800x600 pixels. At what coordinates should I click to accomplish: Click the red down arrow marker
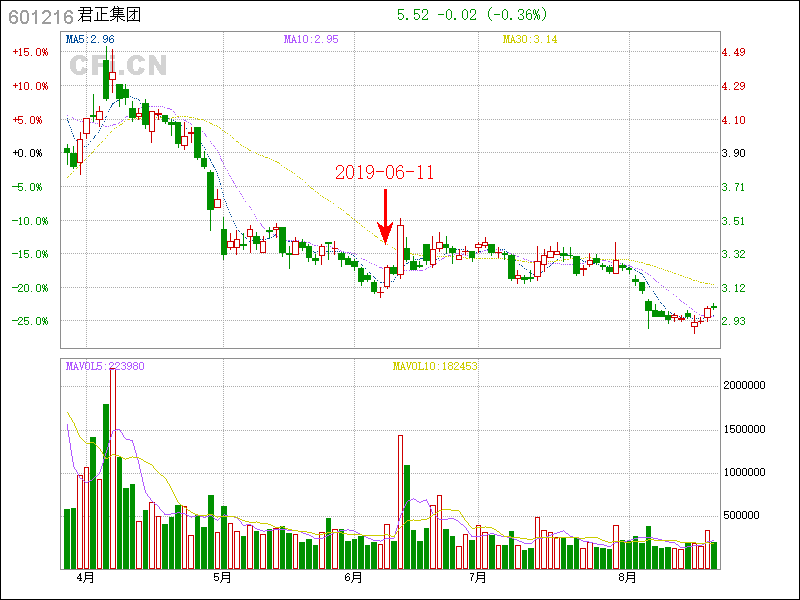(385, 215)
